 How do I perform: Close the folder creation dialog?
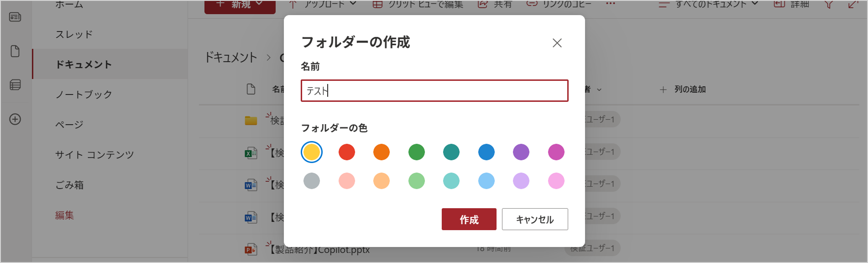click(x=557, y=43)
